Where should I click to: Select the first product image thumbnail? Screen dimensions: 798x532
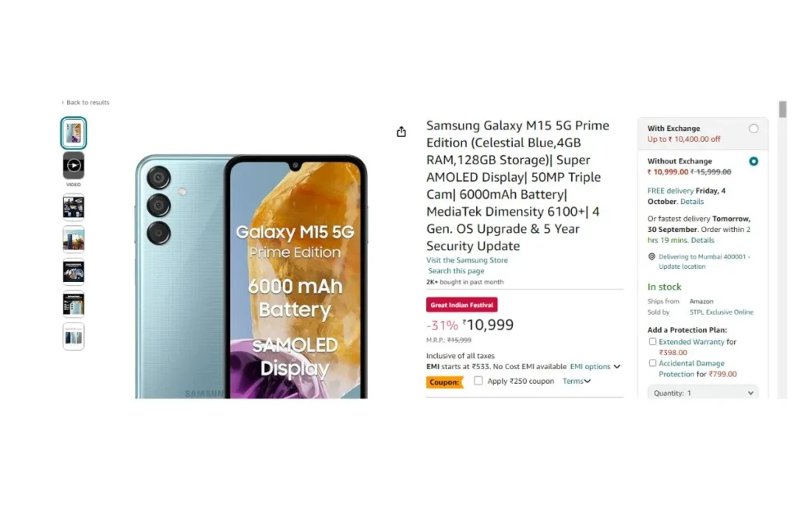[74, 132]
